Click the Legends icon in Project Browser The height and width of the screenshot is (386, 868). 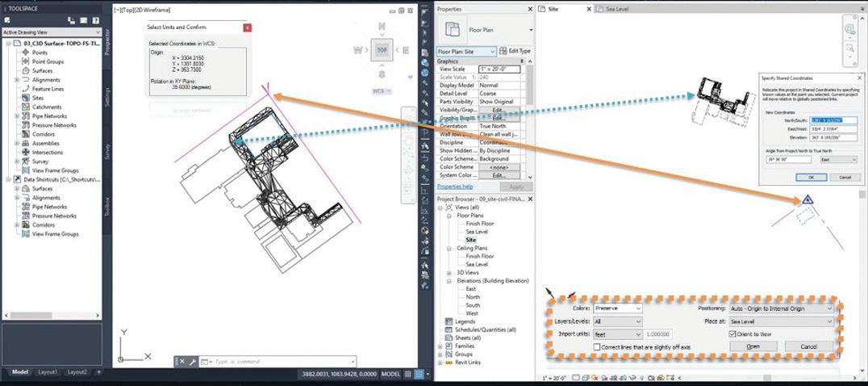tap(449, 321)
